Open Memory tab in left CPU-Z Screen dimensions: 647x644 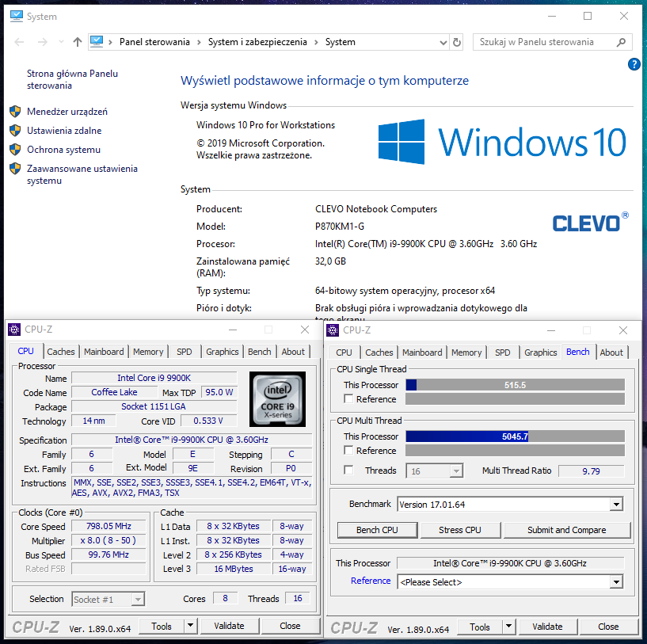point(148,352)
